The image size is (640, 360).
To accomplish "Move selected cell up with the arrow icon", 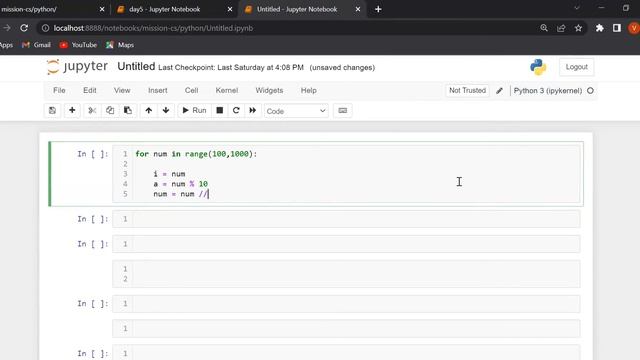I will tap(149, 111).
